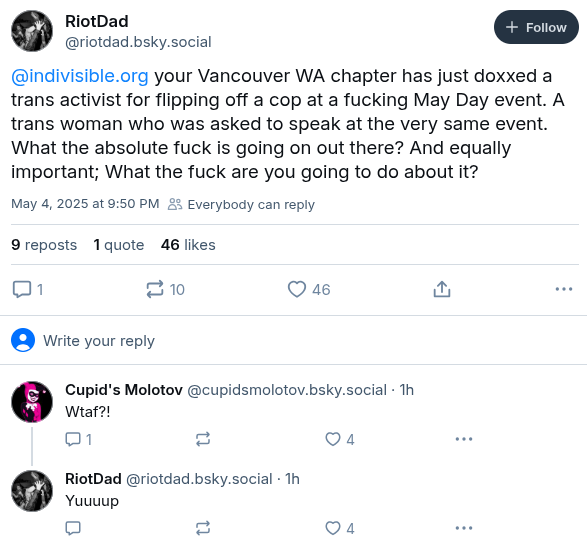Viewport: 587px width, 545px height.
Task: View the 9 reposts list
Action: pyautogui.click(x=44, y=245)
